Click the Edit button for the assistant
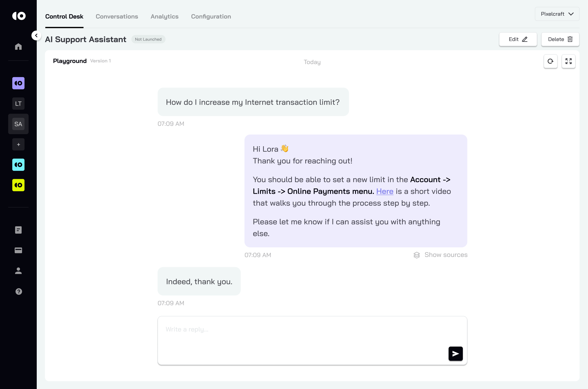This screenshot has height=389, width=588. pyautogui.click(x=518, y=39)
